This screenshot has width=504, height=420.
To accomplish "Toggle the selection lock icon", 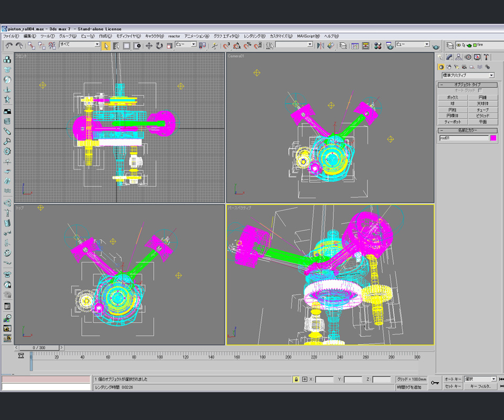I will point(296,379).
